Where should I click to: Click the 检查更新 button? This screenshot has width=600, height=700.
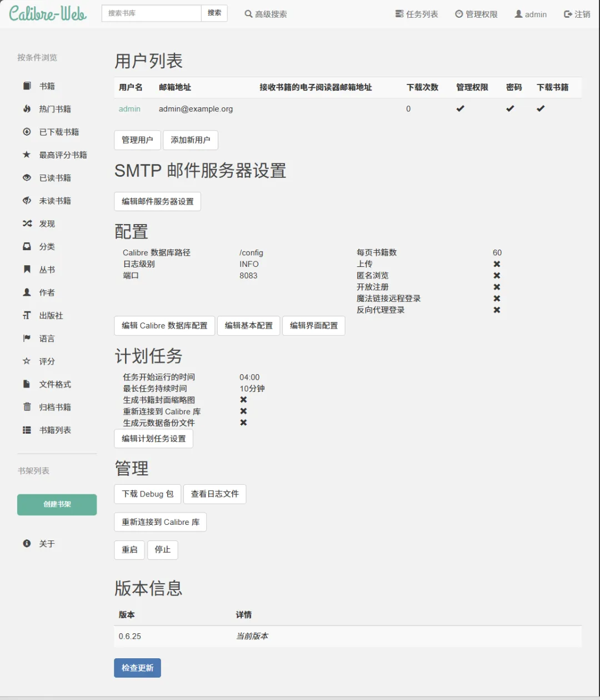(x=137, y=668)
